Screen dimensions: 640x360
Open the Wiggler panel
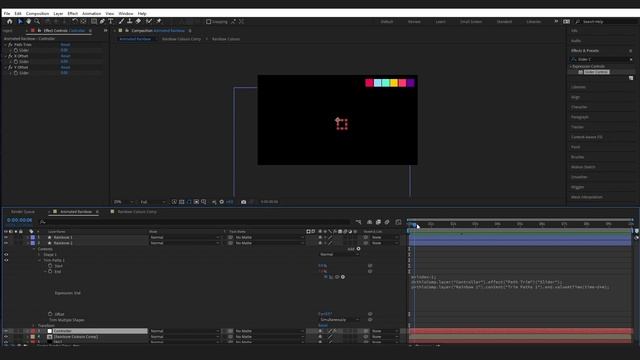pos(578,187)
